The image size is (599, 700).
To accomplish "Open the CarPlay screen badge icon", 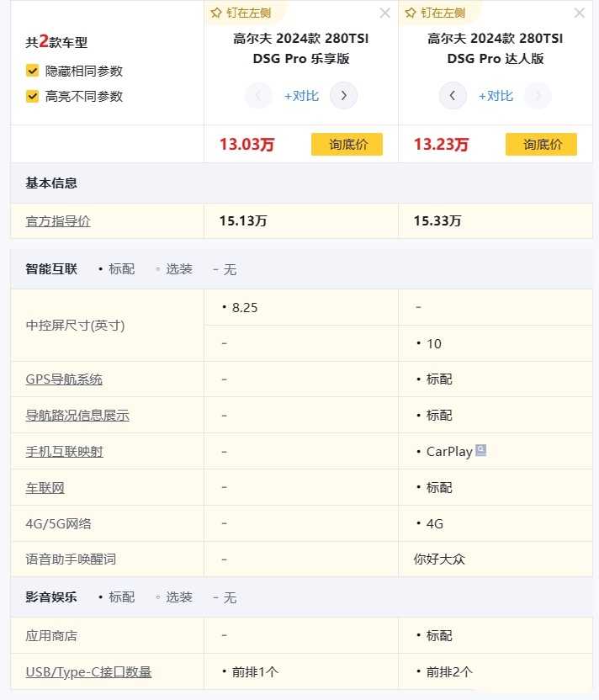I will pos(479,451).
